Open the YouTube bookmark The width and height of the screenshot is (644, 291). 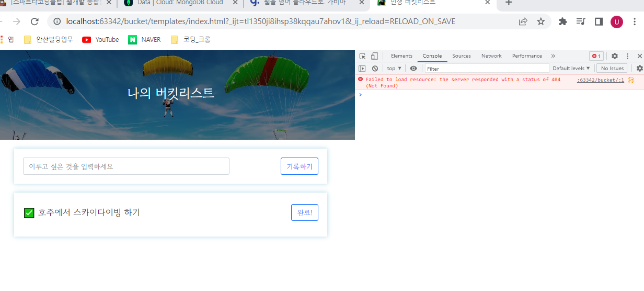101,40
